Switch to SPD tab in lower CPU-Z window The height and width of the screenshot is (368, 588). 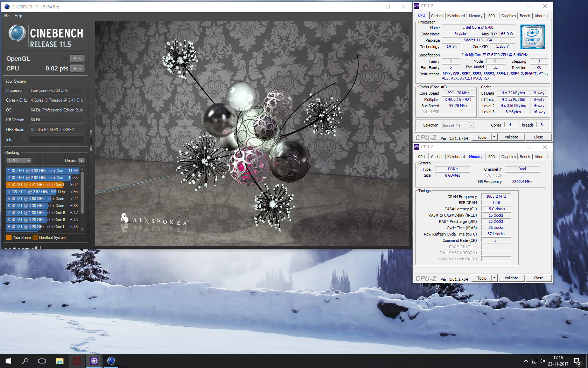[x=492, y=157]
